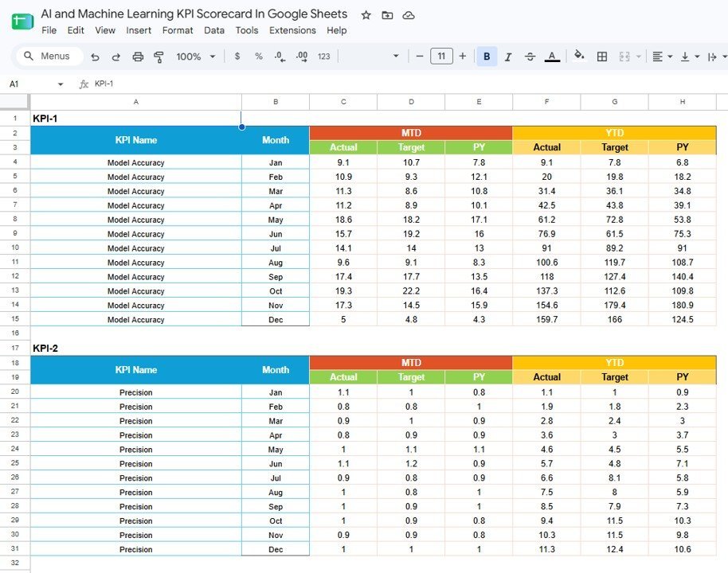The width and height of the screenshot is (728, 573).
Task: Increase font size with plus button
Action: click(463, 57)
